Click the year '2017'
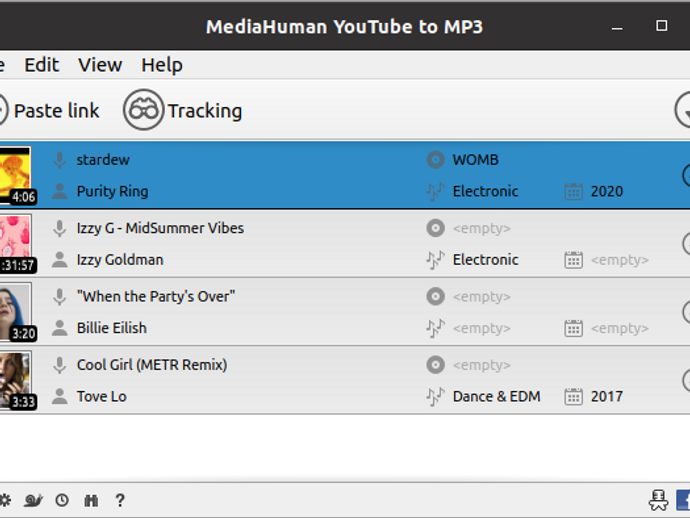The height and width of the screenshot is (518, 690). (606, 397)
